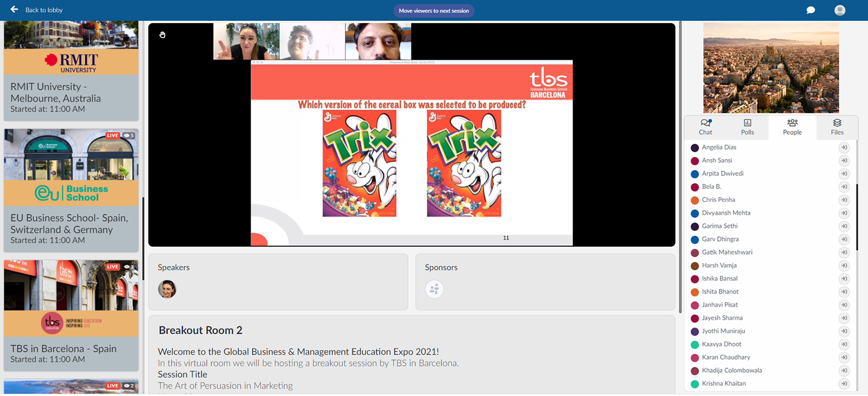Go to the Back to lobby link
Image resolution: width=868 pixels, height=396 pixels.
(x=44, y=10)
